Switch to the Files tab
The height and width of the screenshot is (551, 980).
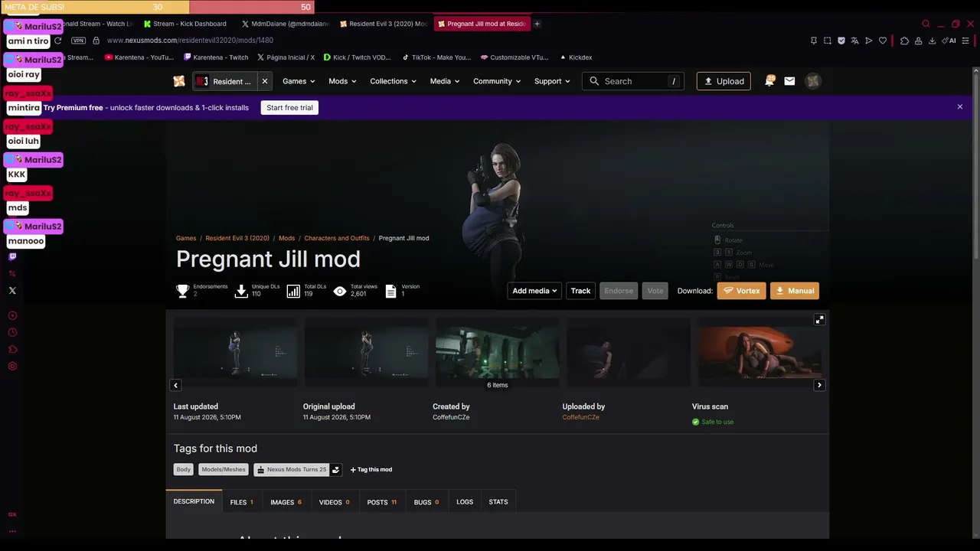[242, 502]
